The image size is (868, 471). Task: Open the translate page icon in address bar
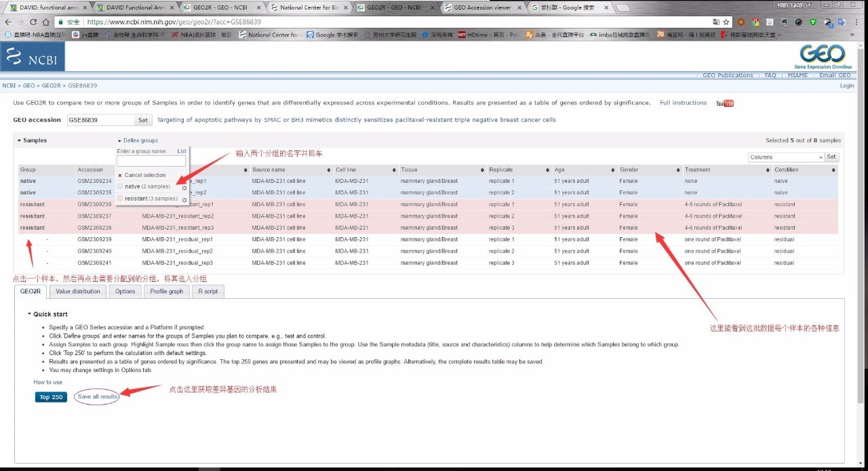tap(715, 22)
